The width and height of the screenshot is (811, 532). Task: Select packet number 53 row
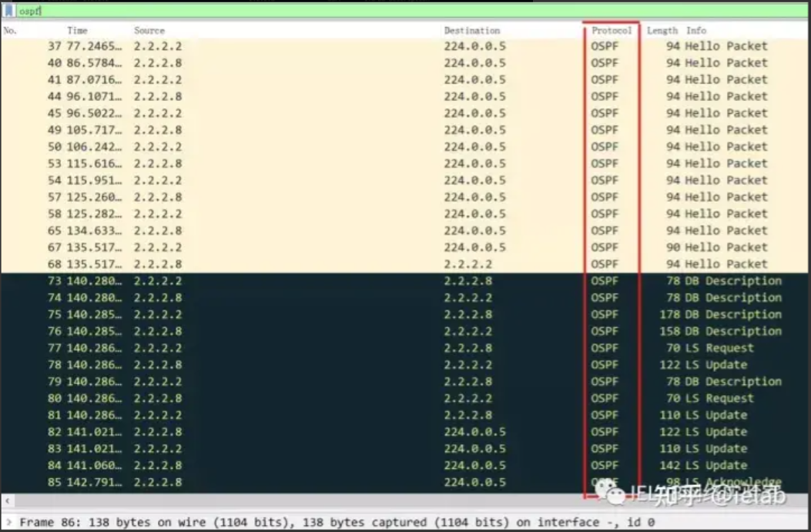[404, 163]
